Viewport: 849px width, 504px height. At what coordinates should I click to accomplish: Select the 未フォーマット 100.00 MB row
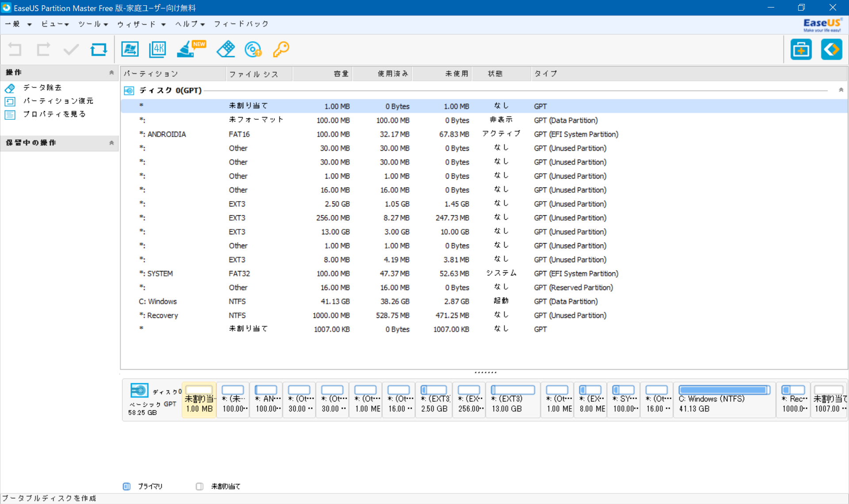pos(484,120)
